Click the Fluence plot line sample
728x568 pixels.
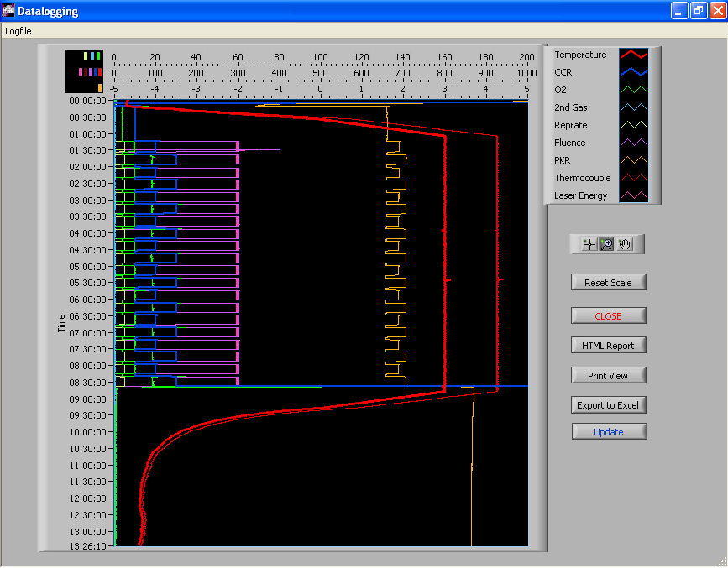[x=634, y=143]
